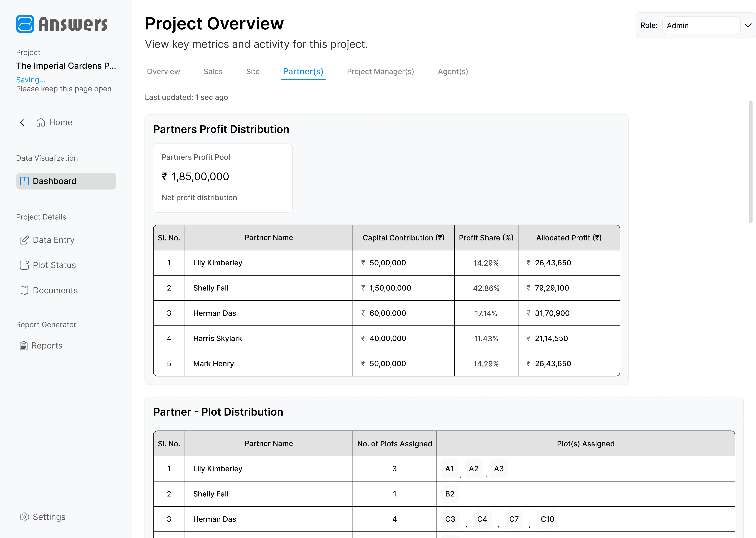Click project name The Imperial Gardens
Screen dimensions: 756x538
[x=66, y=66]
